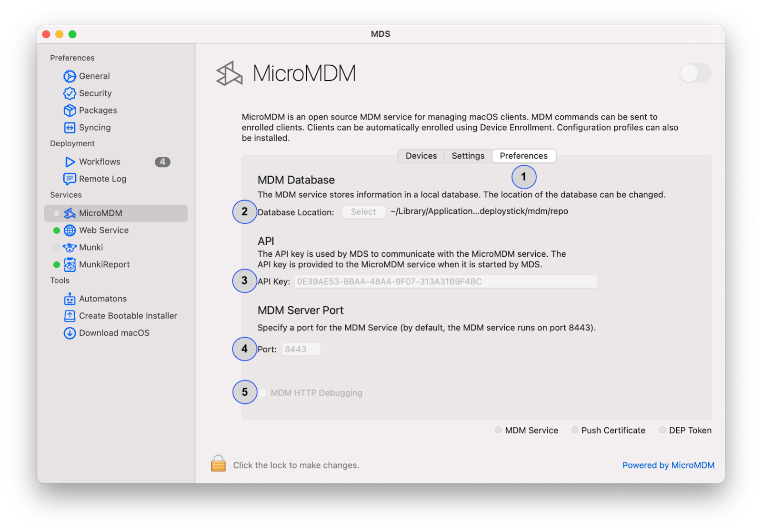Click the DEP Token status indicator
The height and width of the screenshot is (532, 762).
(662, 430)
